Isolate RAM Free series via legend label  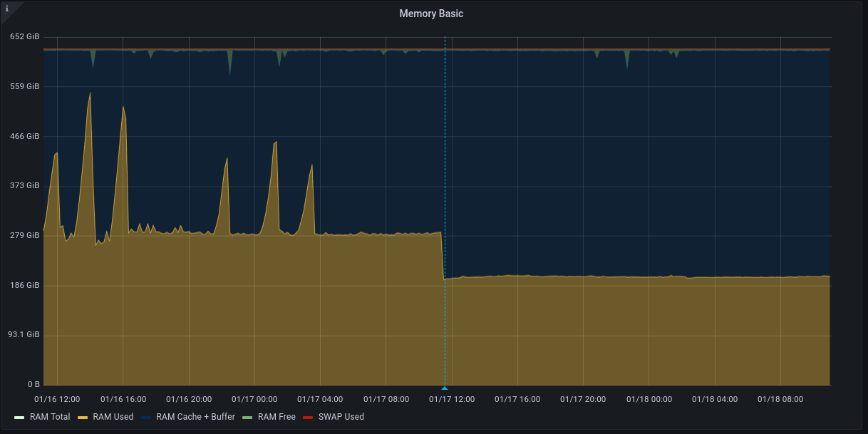click(x=277, y=417)
